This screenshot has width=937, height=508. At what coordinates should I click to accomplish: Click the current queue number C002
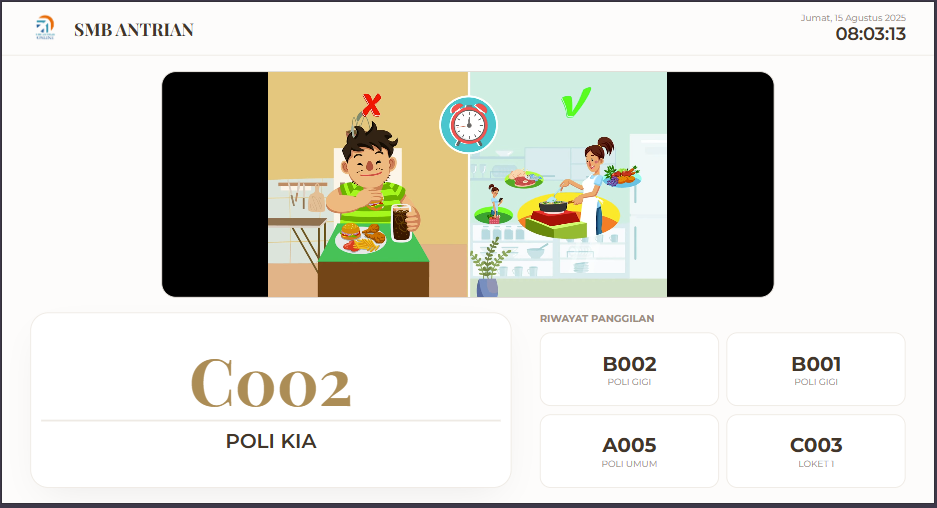[x=271, y=384]
